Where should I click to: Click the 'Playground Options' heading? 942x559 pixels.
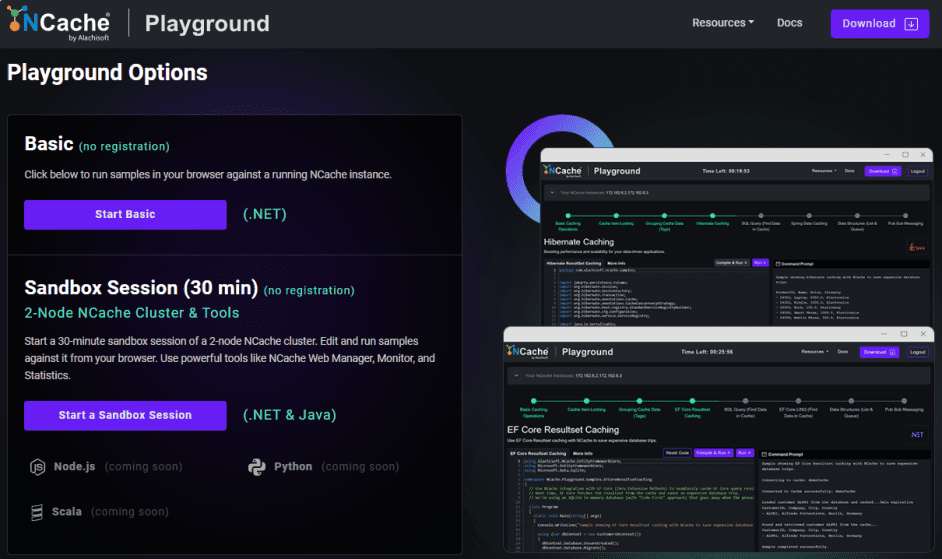click(x=107, y=73)
